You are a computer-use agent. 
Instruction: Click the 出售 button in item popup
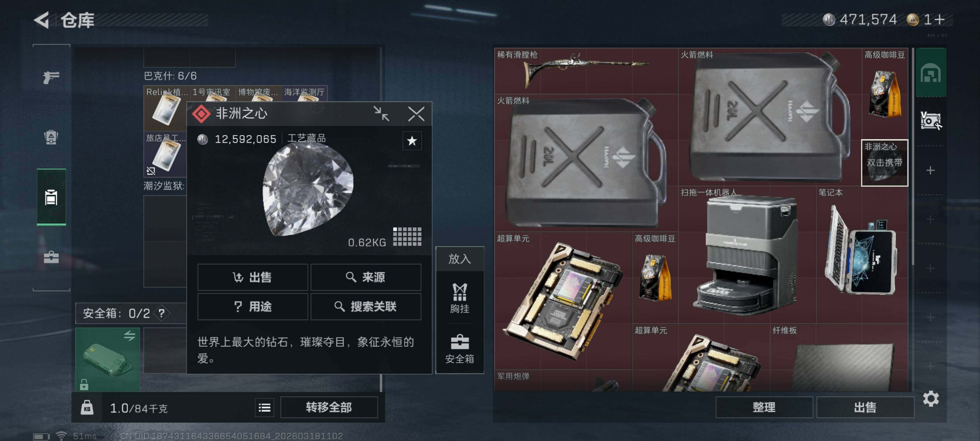[253, 277]
